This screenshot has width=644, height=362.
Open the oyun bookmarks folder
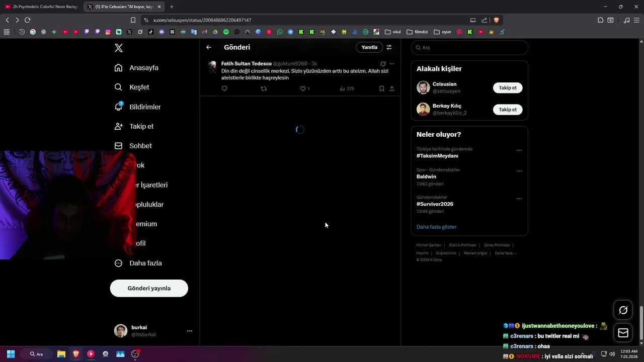point(442,32)
